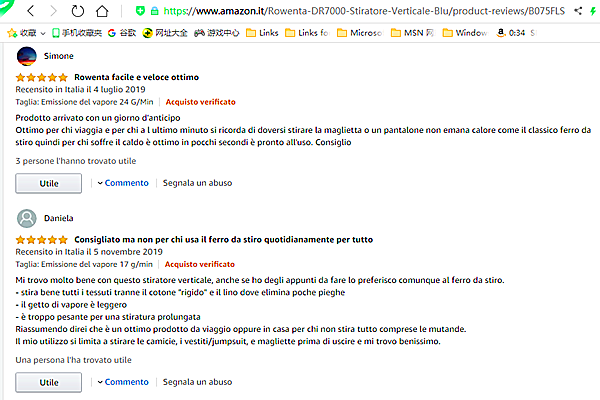Click the browser forward arrow
Image resolution: width=600 pixels, height=400 pixels.
53,11
